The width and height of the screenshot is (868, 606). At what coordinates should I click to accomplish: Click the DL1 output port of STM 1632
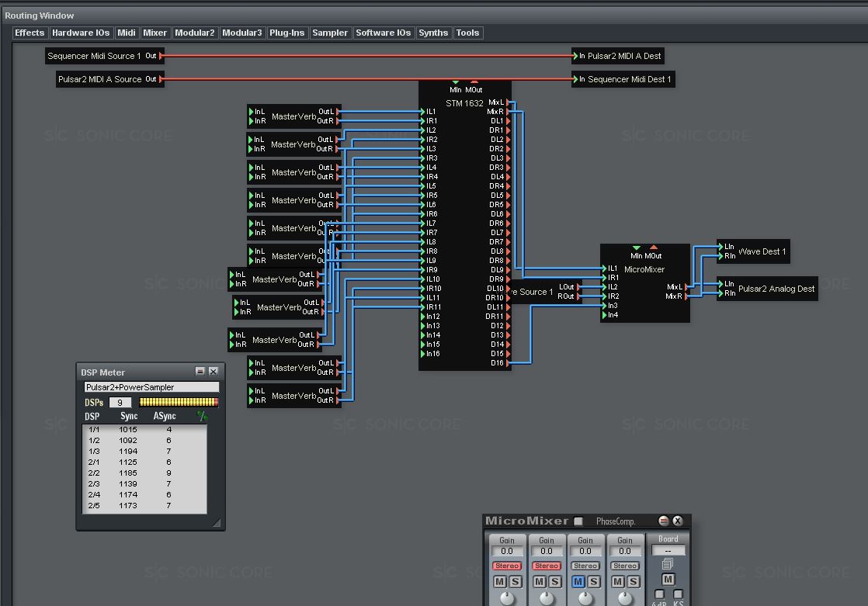(x=509, y=120)
